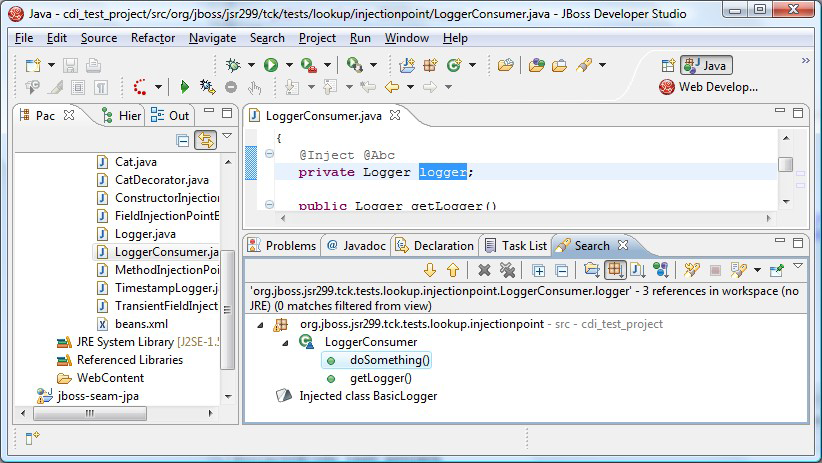This screenshot has height=463, width=822.
Task: Toggle group by file in Search view
Action: click(x=637, y=270)
